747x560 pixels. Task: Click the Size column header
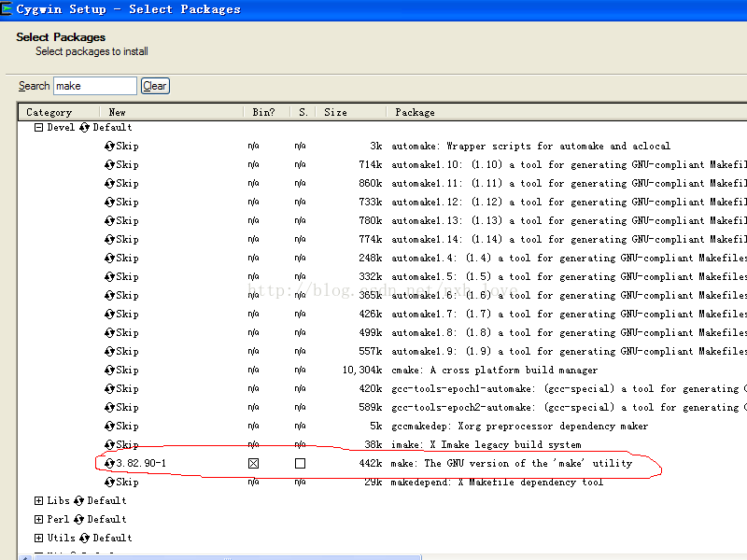352,112
